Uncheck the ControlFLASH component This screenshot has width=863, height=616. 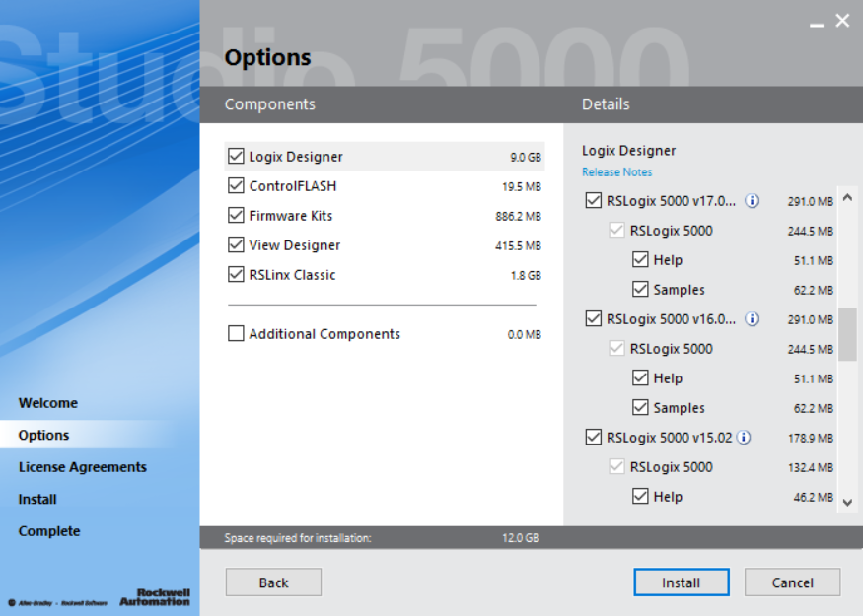pyautogui.click(x=236, y=186)
